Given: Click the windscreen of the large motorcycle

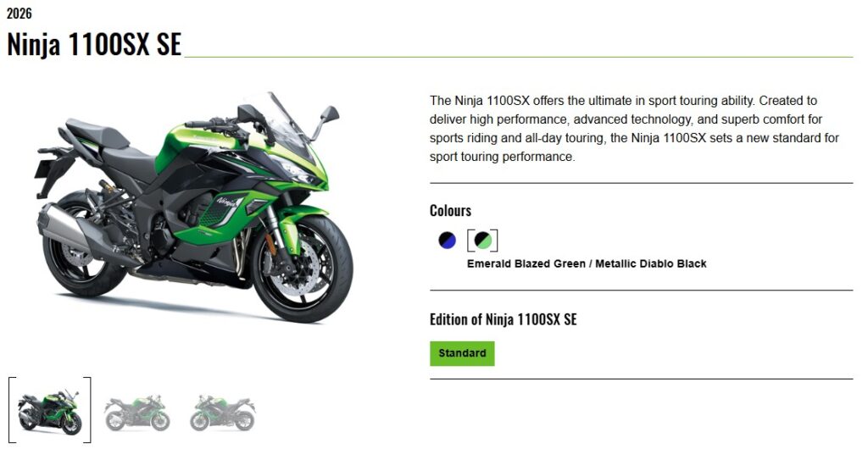Looking at the screenshot, I should [290, 123].
